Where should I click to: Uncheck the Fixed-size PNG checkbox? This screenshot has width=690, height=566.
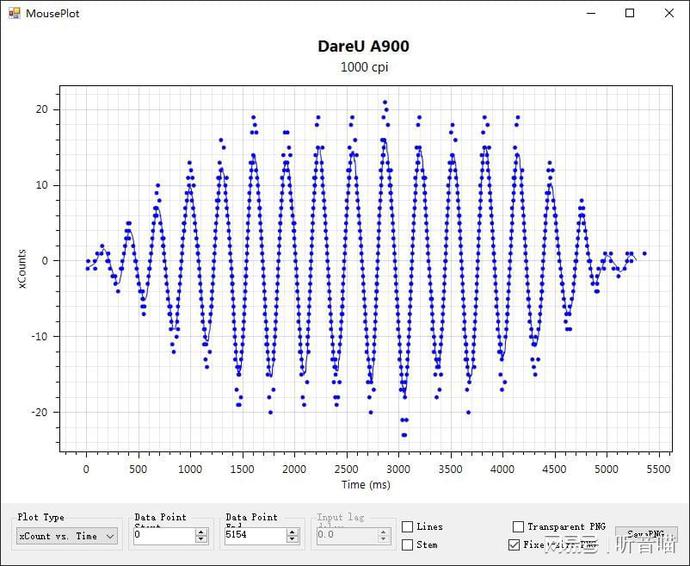514,545
